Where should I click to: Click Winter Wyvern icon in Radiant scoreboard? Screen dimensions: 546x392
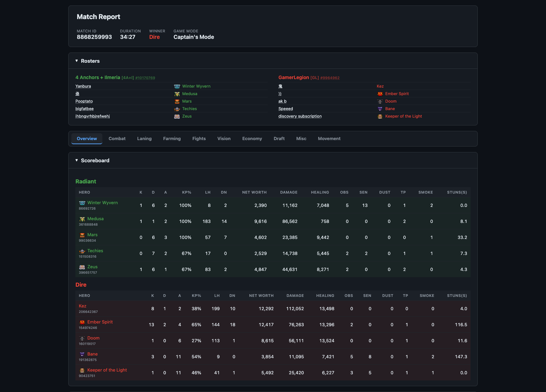[x=82, y=203]
